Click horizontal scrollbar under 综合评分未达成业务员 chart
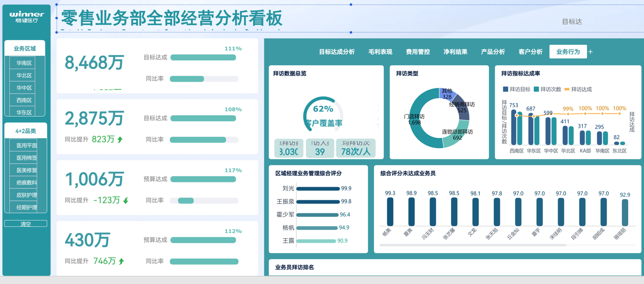The height and width of the screenshot is (284, 644). (473, 245)
